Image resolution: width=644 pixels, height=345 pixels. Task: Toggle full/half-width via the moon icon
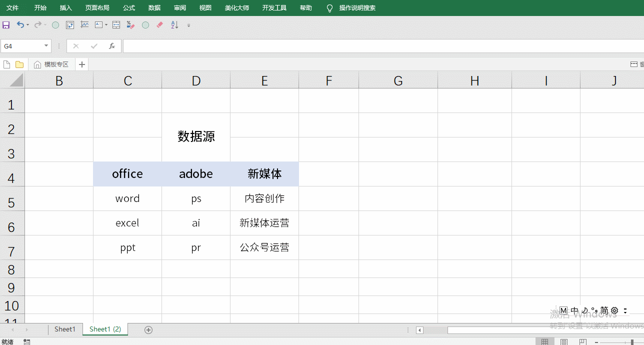(x=583, y=310)
